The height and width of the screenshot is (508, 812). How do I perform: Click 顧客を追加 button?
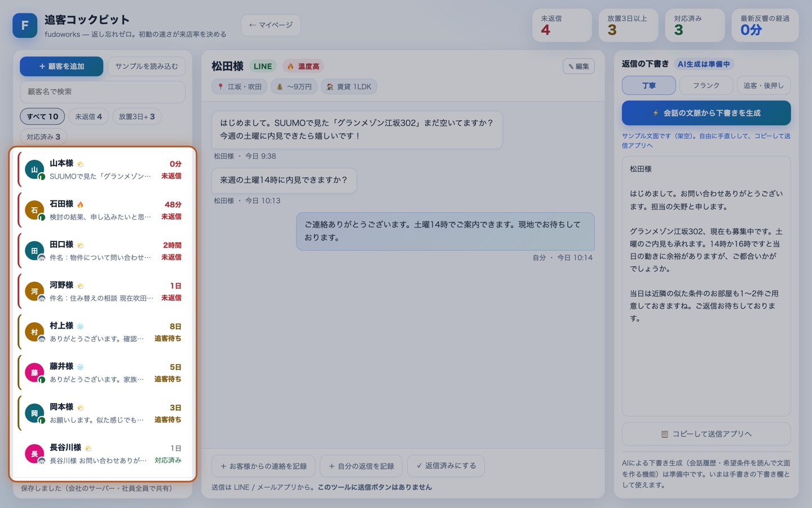61,66
